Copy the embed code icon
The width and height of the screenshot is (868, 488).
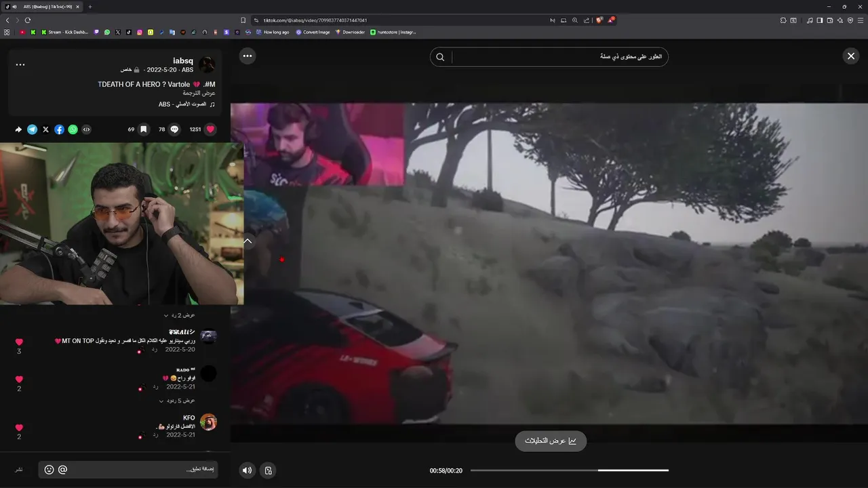click(x=86, y=129)
